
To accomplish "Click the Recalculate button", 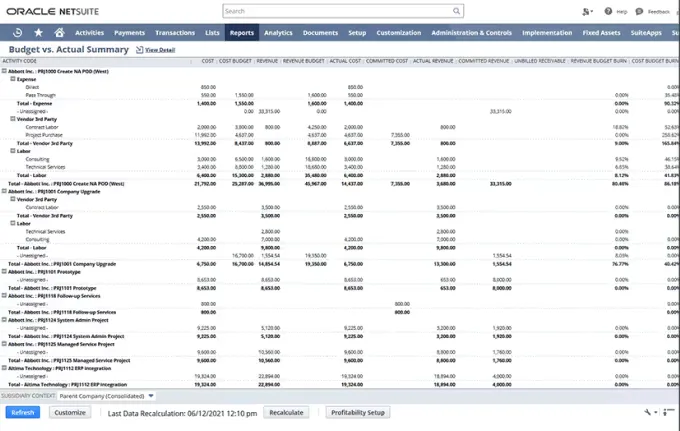I will (286, 412).
